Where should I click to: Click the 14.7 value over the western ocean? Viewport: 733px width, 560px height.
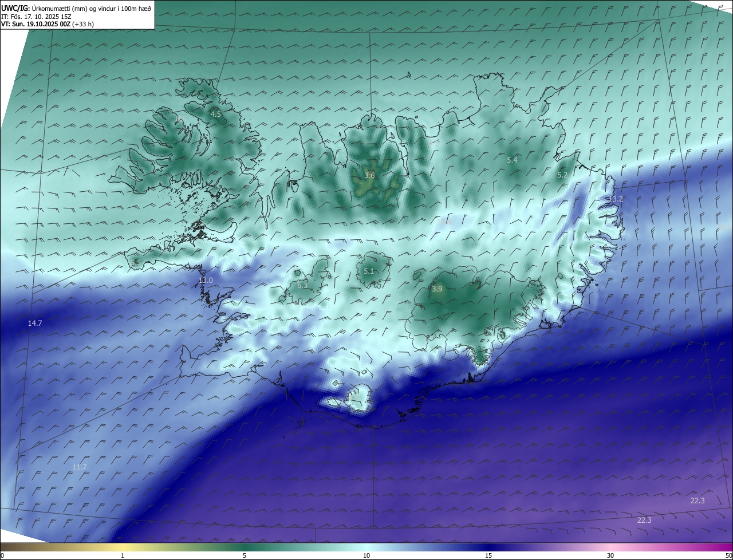(x=35, y=324)
